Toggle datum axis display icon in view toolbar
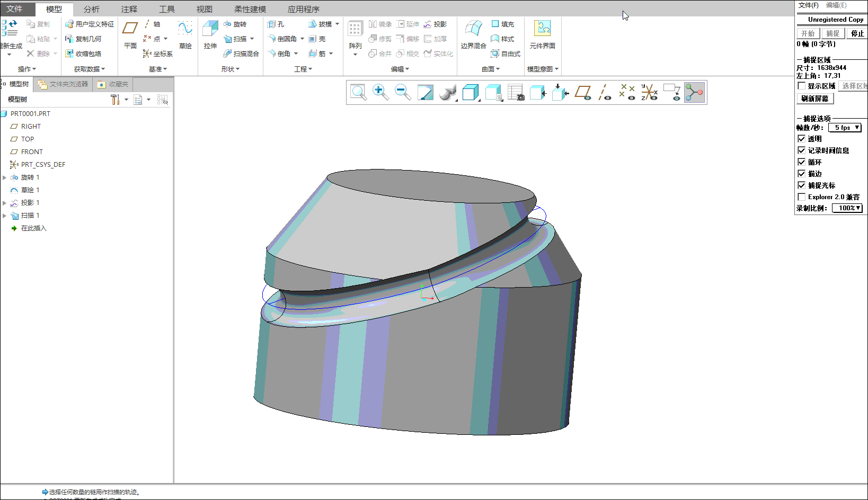The width and height of the screenshot is (868, 500). pyautogui.click(x=605, y=92)
